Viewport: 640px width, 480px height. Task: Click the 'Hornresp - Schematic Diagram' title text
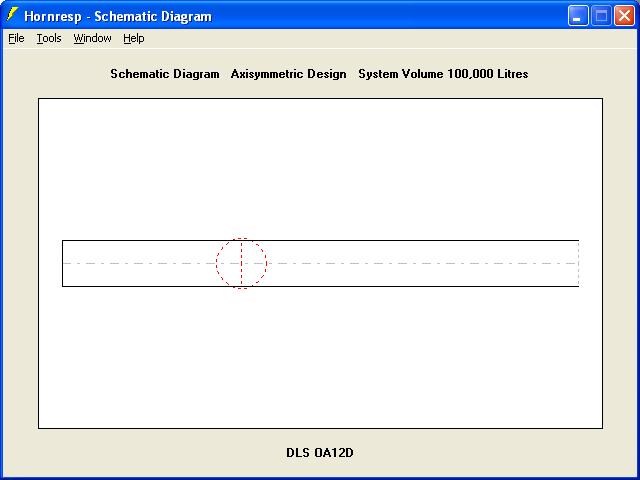tap(118, 16)
